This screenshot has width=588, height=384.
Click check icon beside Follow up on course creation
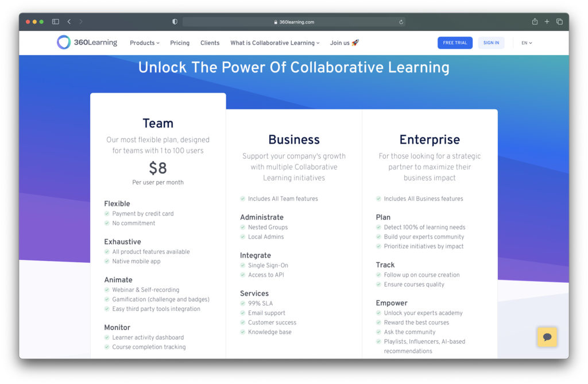click(378, 275)
